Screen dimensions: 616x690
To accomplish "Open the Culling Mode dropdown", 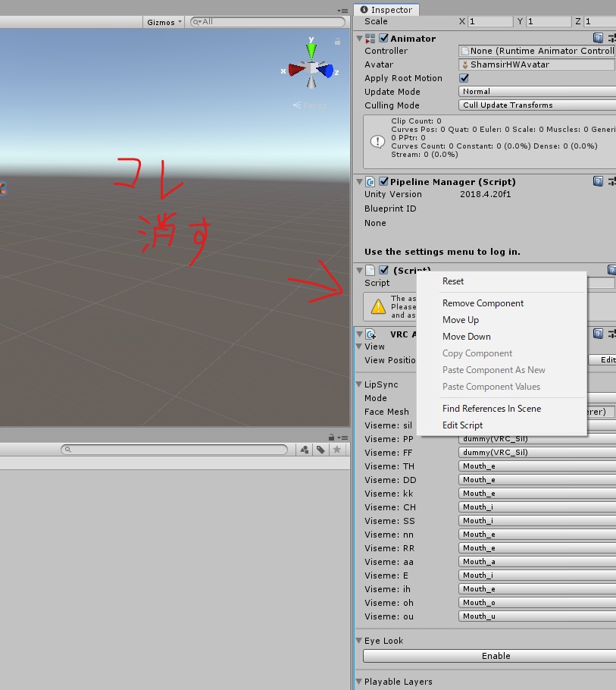I will click(537, 105).
